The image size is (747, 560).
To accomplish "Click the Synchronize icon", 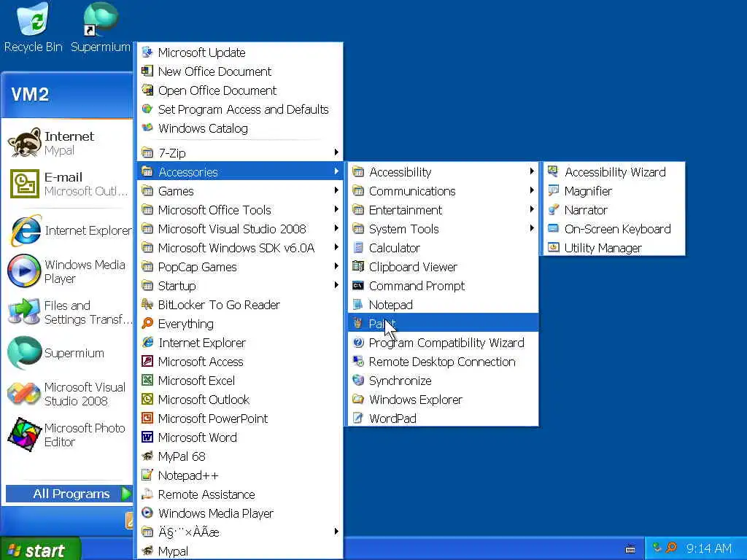I will 358,380.
